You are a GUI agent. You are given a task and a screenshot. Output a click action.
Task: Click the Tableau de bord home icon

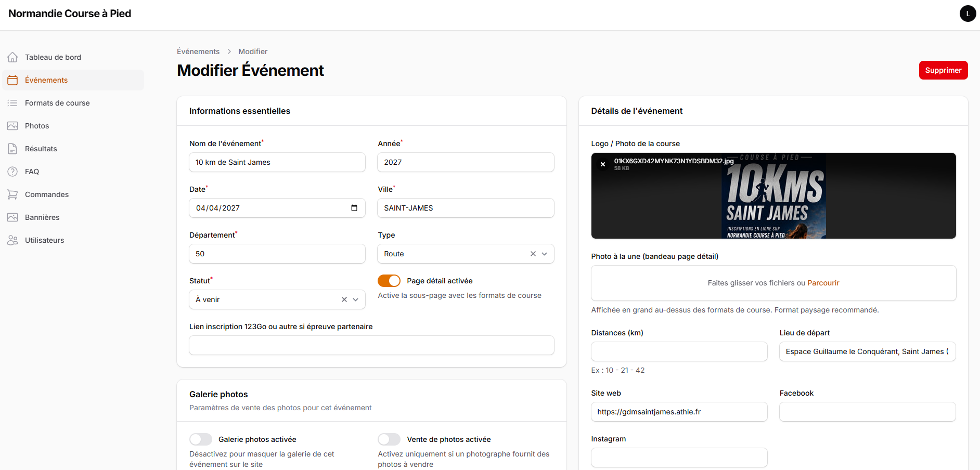coord(12,57)
